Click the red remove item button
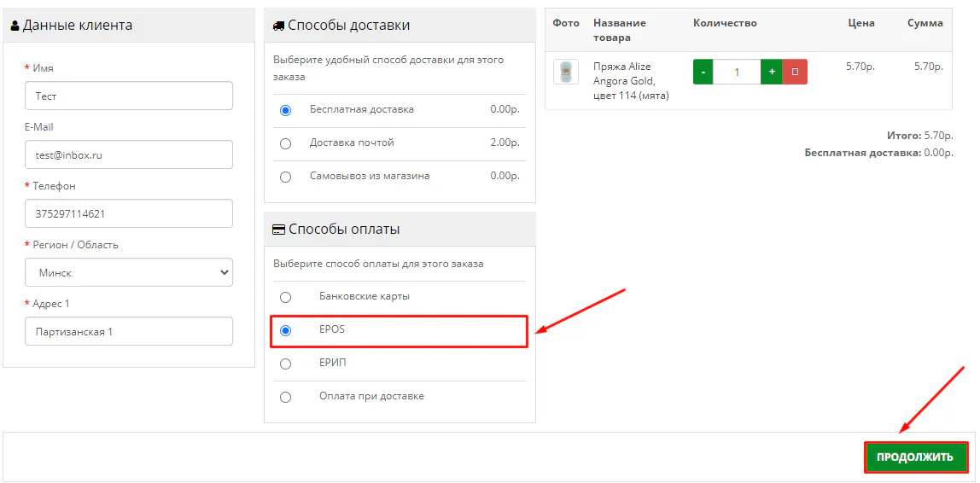The height and width of the screenshot is (483, 980). (x=795, y=72)
